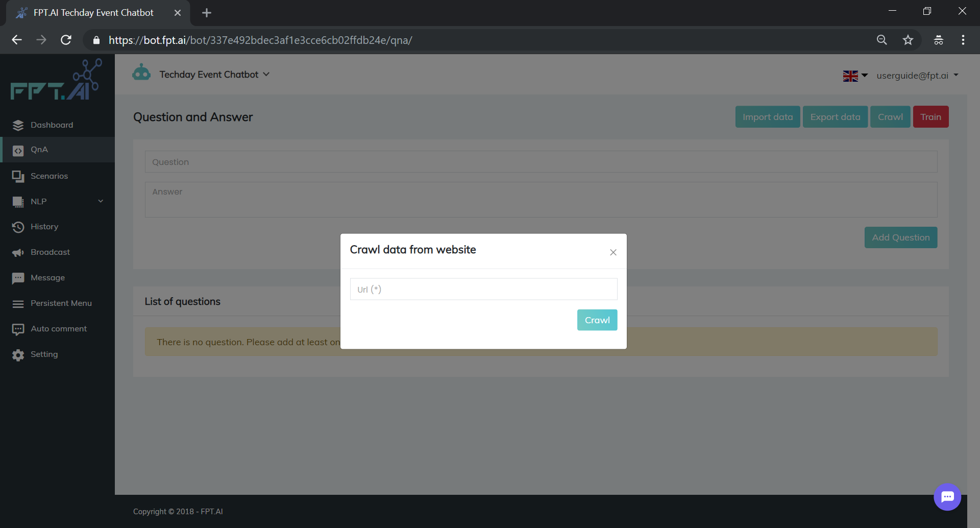Expand the NLP submenu chevron
980x528 pixels.
coord(101,201)
